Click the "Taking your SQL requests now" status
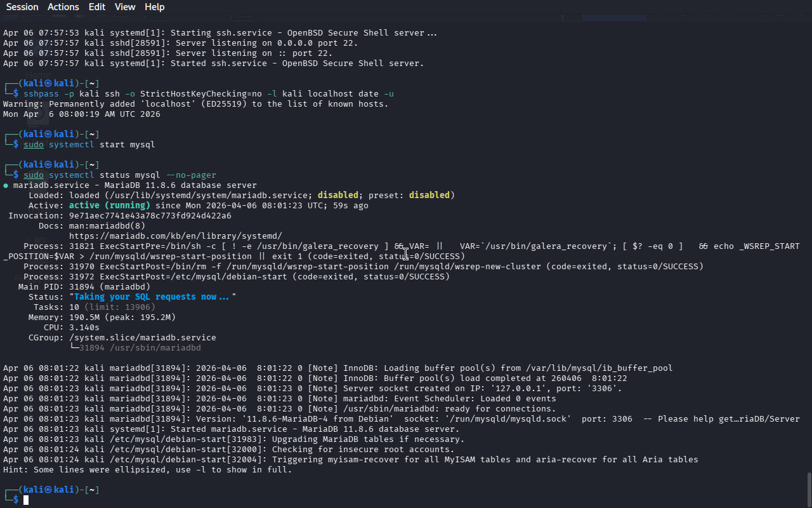The image size is (812, 508). click(x=152, y=297)
